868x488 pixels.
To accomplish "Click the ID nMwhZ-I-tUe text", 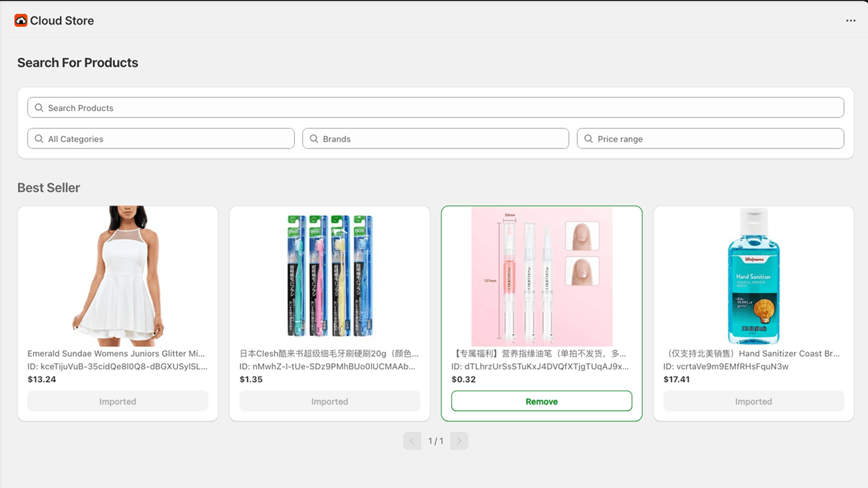I will click(x=328, y=367).
